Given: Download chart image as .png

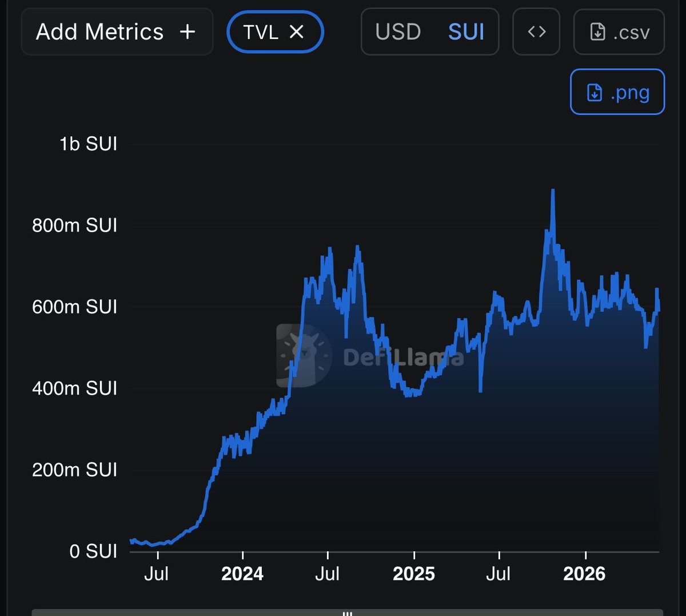Looking at the screenshot, I should [617, 92].
